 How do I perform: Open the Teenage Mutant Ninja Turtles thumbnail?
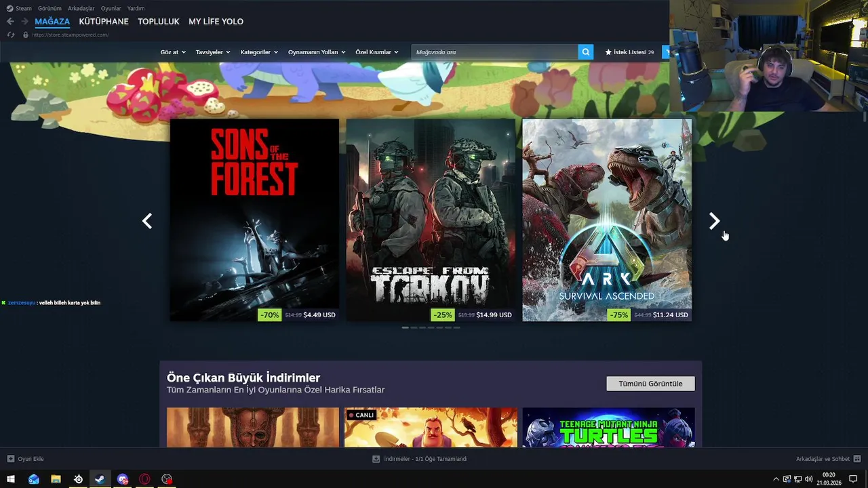609,427
